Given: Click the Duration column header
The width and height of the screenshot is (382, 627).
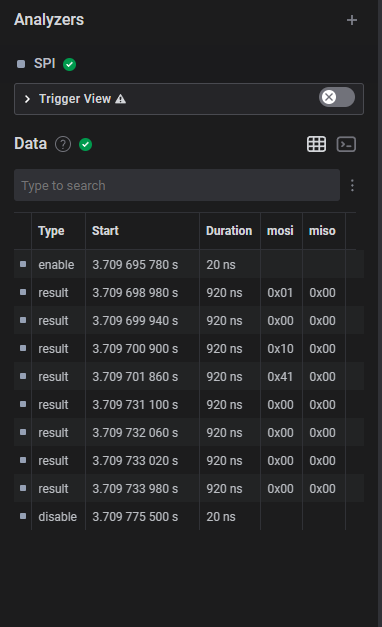Looking at the screenshot, I should (229, 231).
